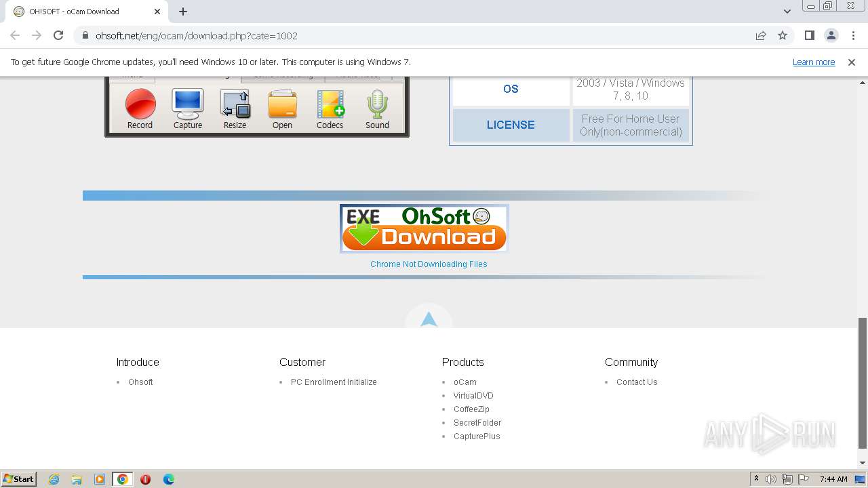Click the share page icon in address bar
The image size is (868, 488).
tap(761, 36)
